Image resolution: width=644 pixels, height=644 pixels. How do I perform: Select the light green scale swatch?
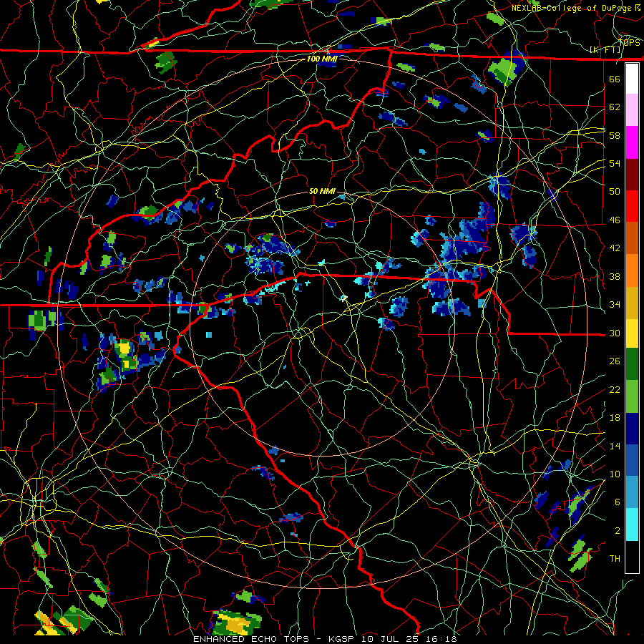pos(632,396)
